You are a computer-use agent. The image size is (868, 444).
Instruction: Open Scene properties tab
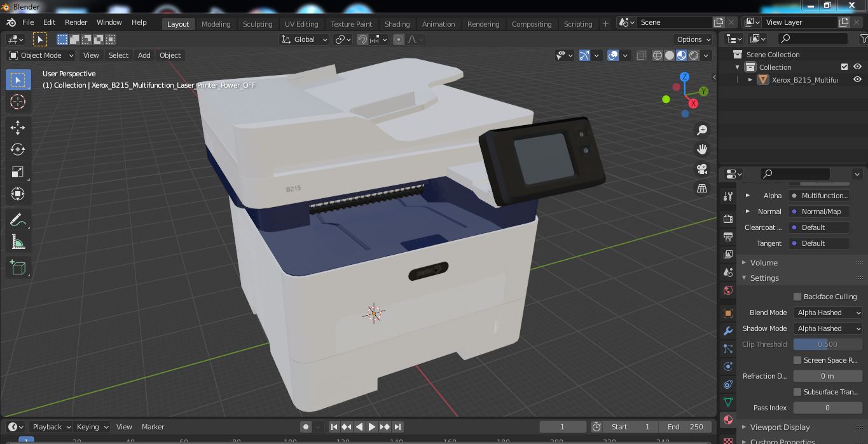728,272
